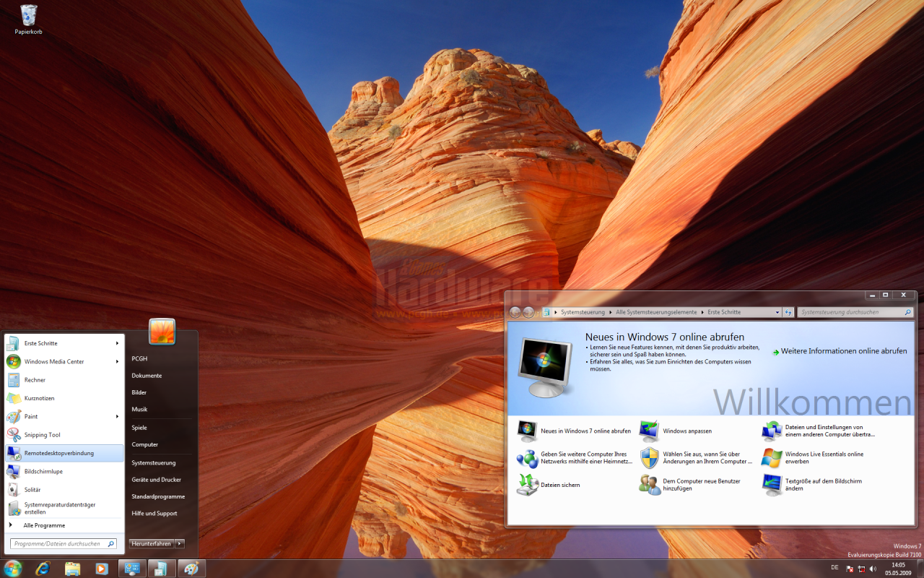Image resolution: width=924 pixels, height=578 pixels.
Task: Click the network status tray icon
Action: [x=861, y=569]
